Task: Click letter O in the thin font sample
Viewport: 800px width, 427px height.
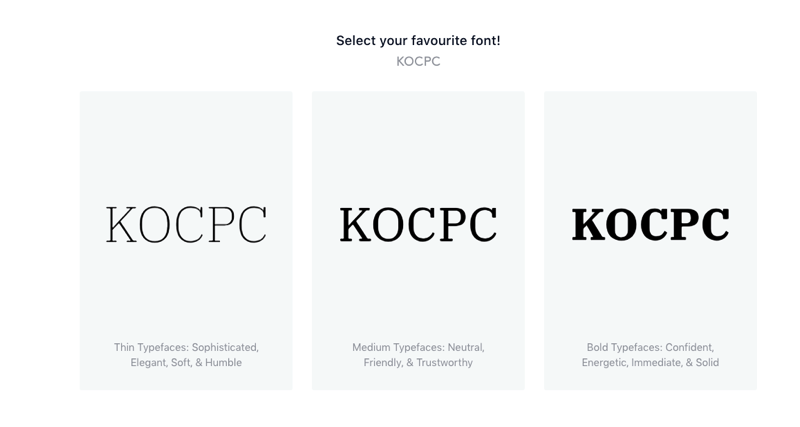Action: 155,224
